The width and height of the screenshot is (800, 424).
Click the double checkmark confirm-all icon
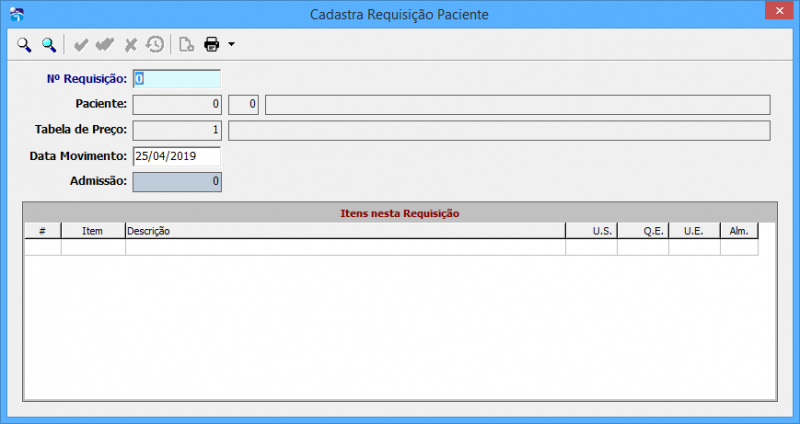click(105, 44)
